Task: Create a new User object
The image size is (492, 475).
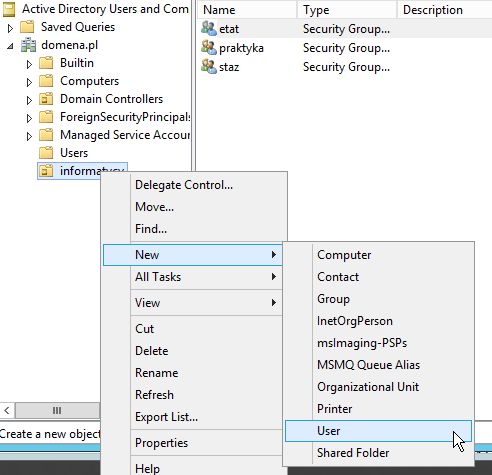Action: [x=378, y=431]
